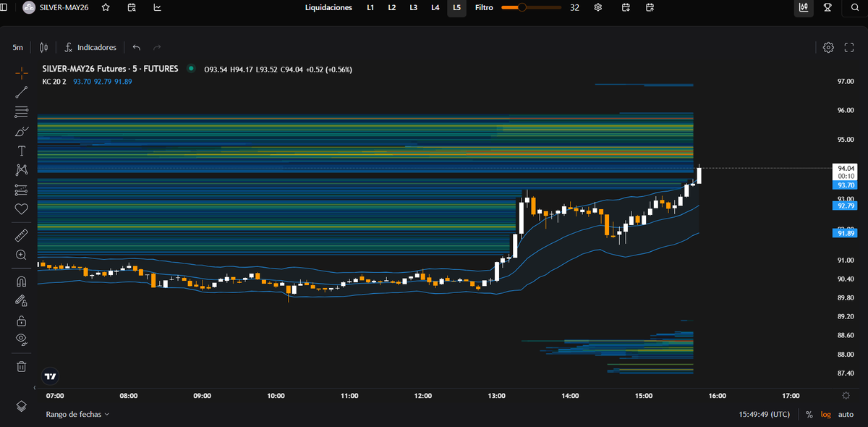Undo the last chart action

pos(137,47)
